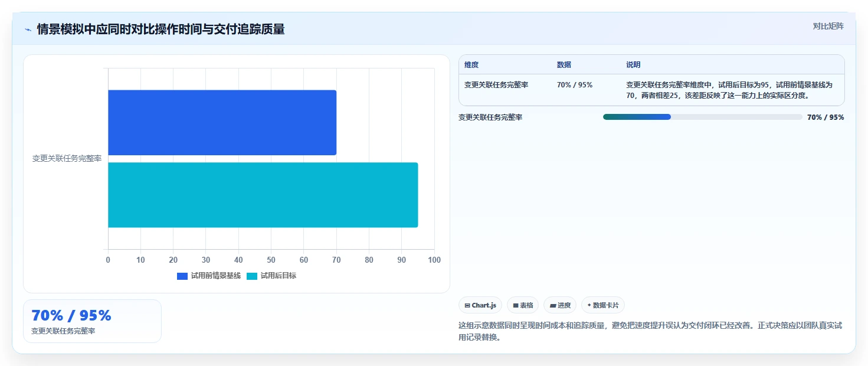Click the 表格 tag chip
The image size is (868, 366).
coord(523,305)
